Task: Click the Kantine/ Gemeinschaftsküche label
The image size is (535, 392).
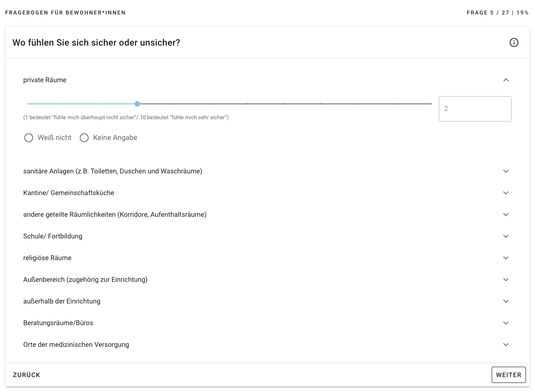Action: click(x=69, y=193)
